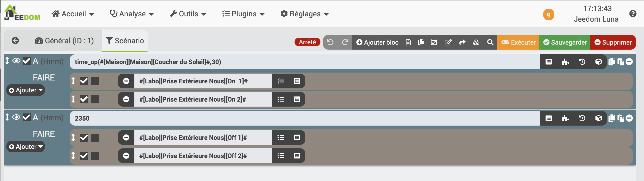Screen dimensions: 644x181
Task: Uncheck the enable checkbox of first A block
Action: point(26,61)
